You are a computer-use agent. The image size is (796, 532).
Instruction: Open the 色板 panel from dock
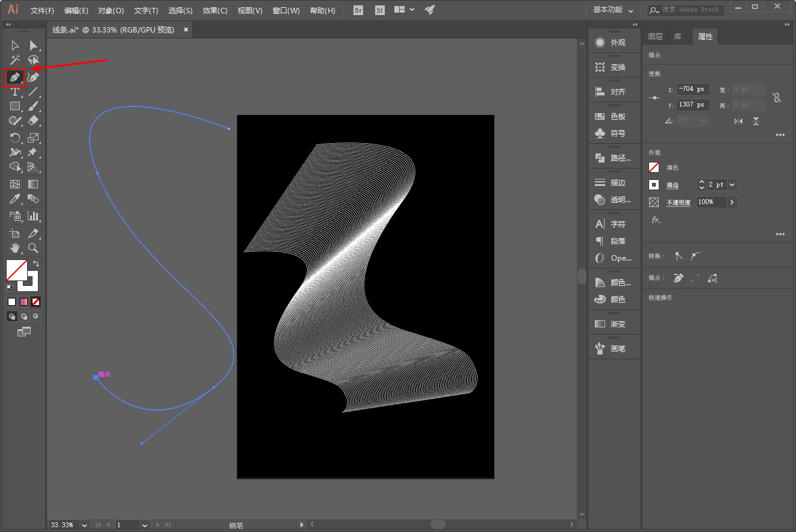pos(614,116)
